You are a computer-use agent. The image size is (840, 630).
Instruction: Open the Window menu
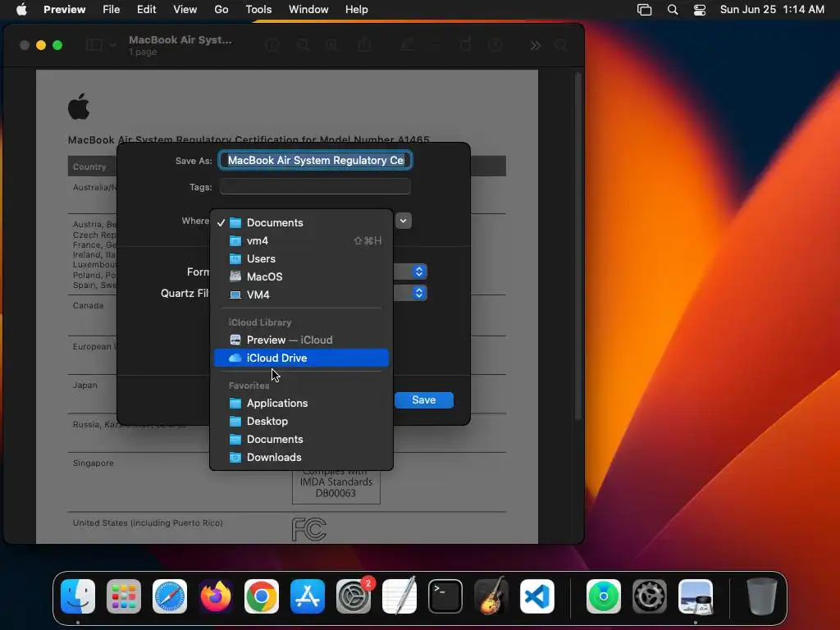point(308,10)
